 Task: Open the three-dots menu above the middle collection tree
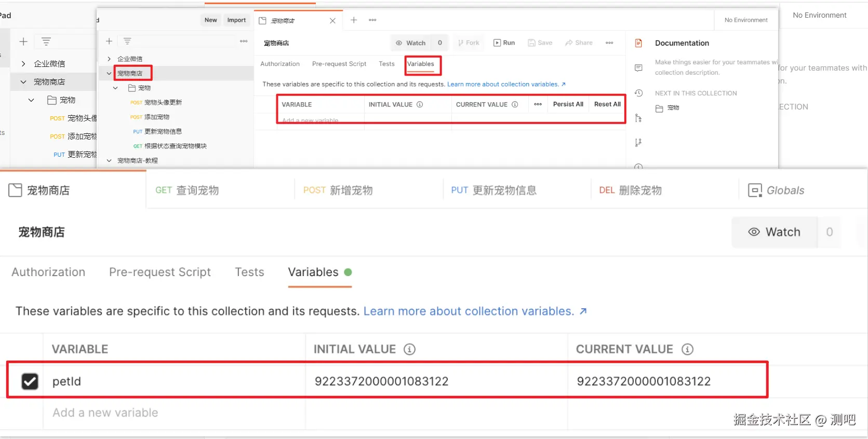point(244,41)
